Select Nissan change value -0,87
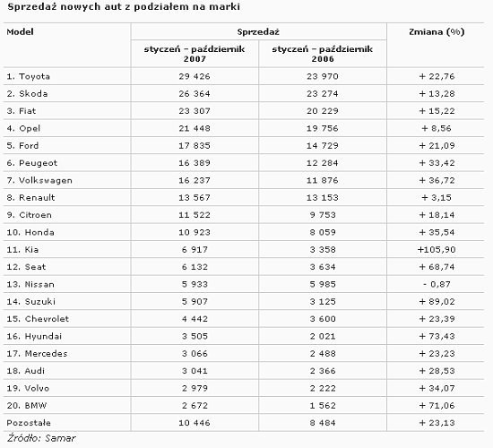 [437, 284]
